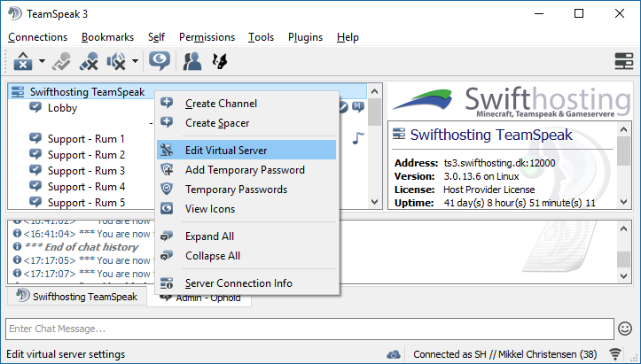Open the Self menu
Image resolution: width=641 pixels, height=364 pixels.
coord(156,37)
